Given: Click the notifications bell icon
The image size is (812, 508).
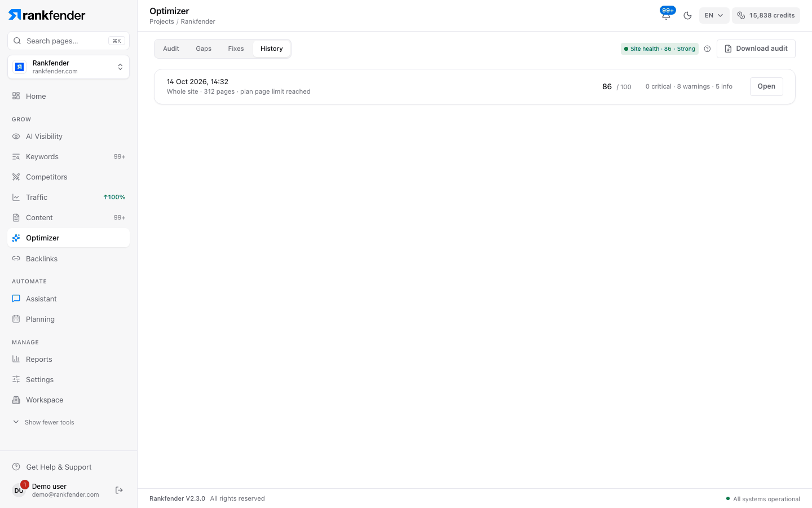Looking at the screenshot, I should [x=666, y=15].
